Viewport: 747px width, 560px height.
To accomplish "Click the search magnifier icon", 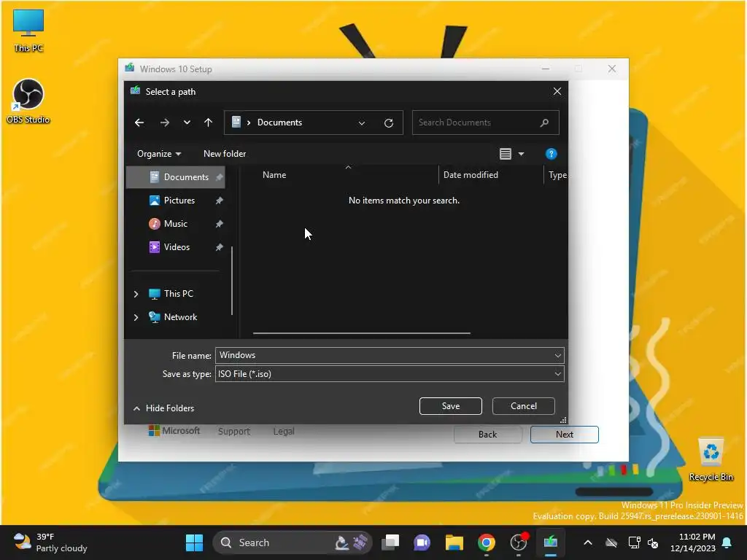I will [x=544, y=122].
